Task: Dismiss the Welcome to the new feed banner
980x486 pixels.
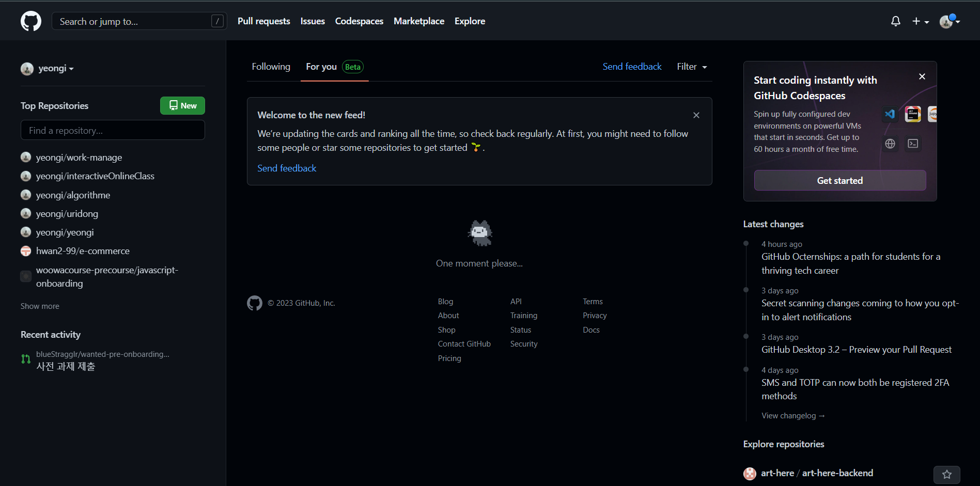Action: coord(696,115)
